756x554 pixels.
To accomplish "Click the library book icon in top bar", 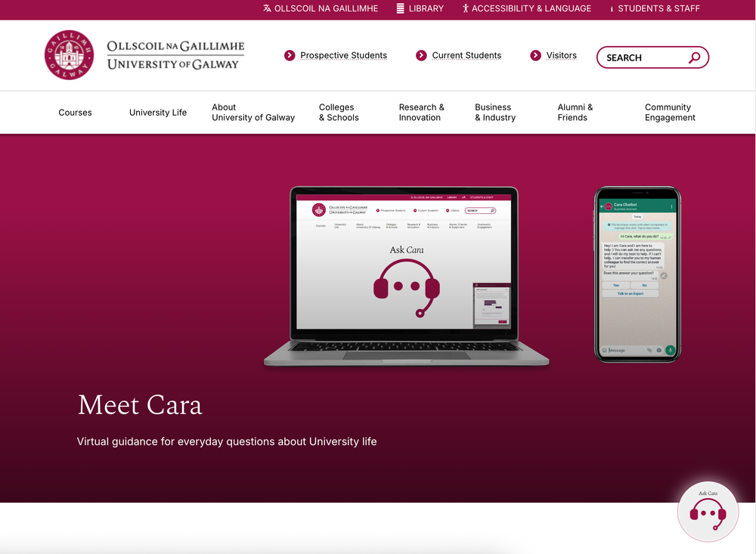I will click(x=400, y=8).
